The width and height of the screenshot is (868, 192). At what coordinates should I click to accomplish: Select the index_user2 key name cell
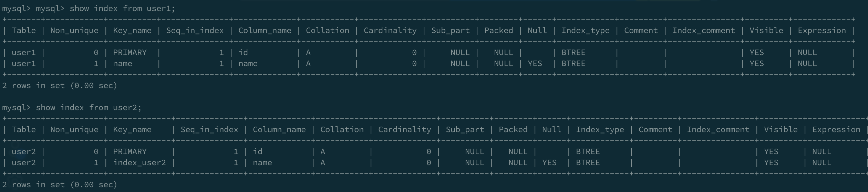coord(139,162)
